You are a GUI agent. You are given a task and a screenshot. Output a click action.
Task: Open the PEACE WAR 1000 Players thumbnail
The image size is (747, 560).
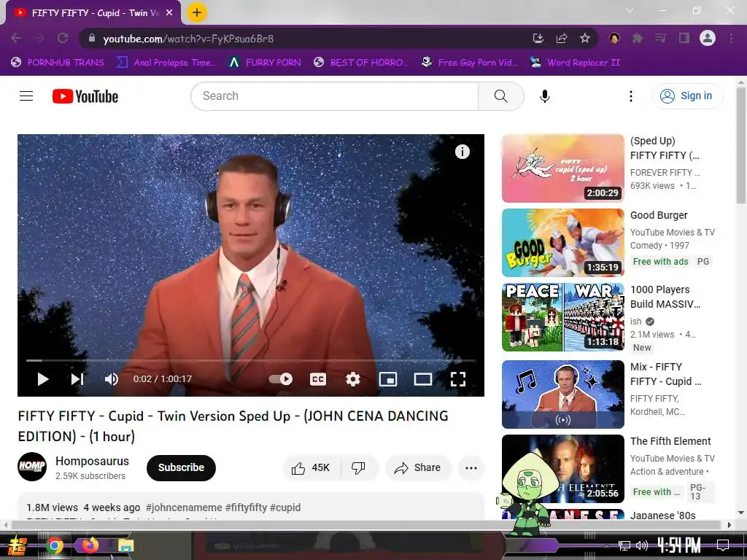(x=562, y=317)
